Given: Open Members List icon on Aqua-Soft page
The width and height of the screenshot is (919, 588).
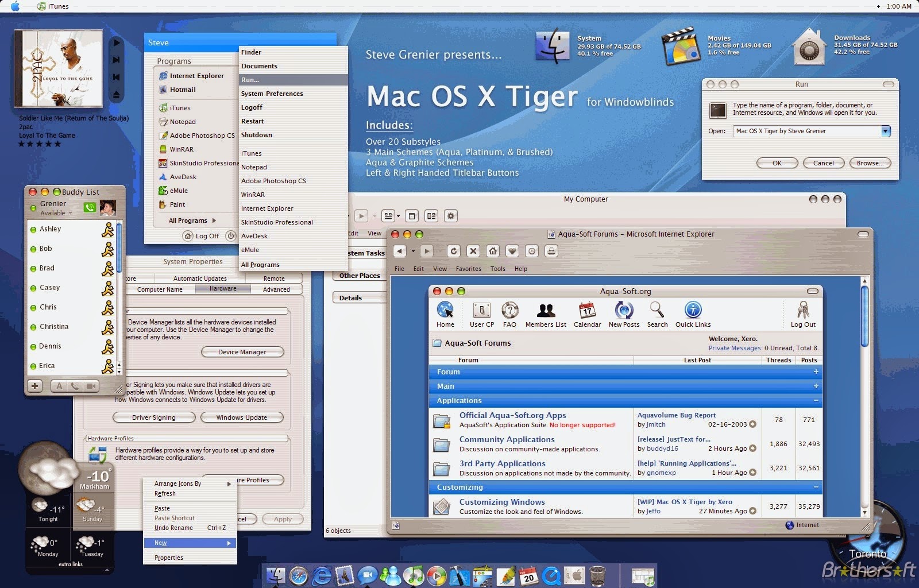Looking at the screenshot, I should 546,311.
